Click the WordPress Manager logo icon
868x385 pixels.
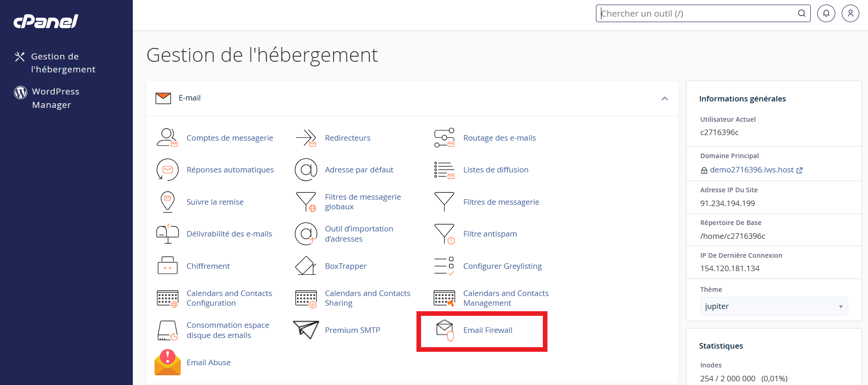(x=20, y=92)
